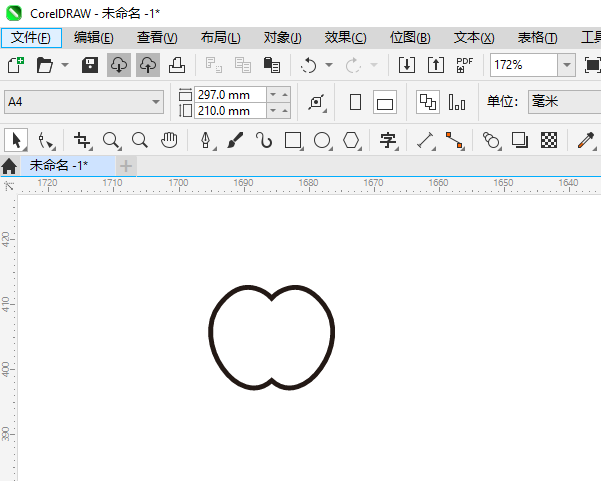Select the Dimension line tool

[x=425, y=141]
